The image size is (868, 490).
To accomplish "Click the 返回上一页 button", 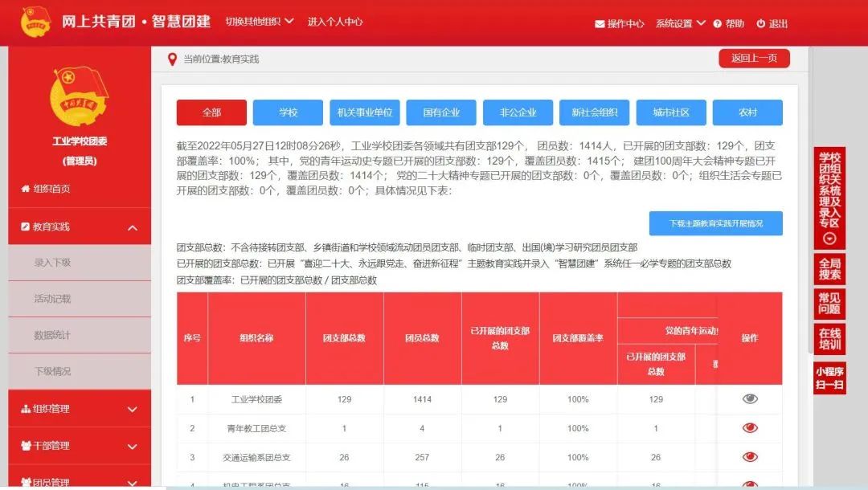I will point(754,59).
